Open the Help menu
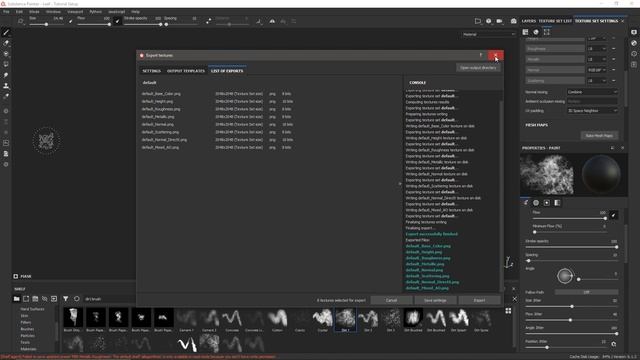640x360 pixels. coord(136,12)
